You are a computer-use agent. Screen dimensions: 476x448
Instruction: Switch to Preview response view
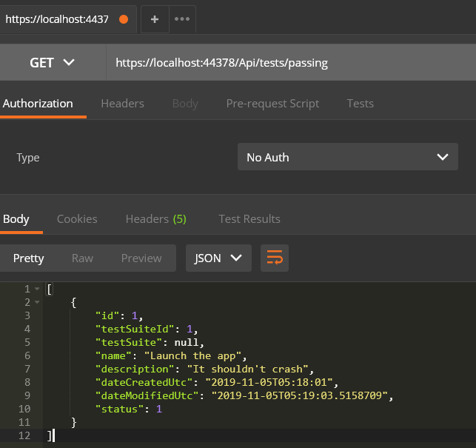click(x=141, y=258)
